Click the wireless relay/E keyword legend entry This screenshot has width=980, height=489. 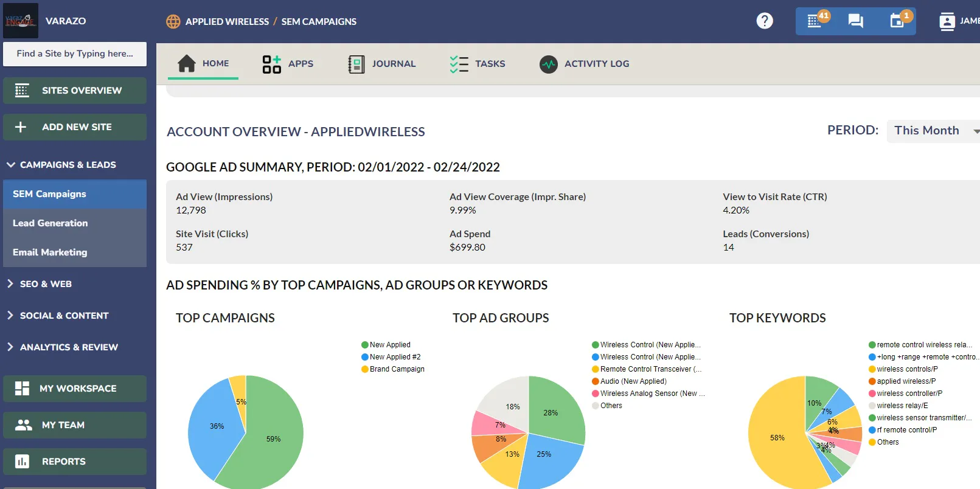(x=898, y=406)
